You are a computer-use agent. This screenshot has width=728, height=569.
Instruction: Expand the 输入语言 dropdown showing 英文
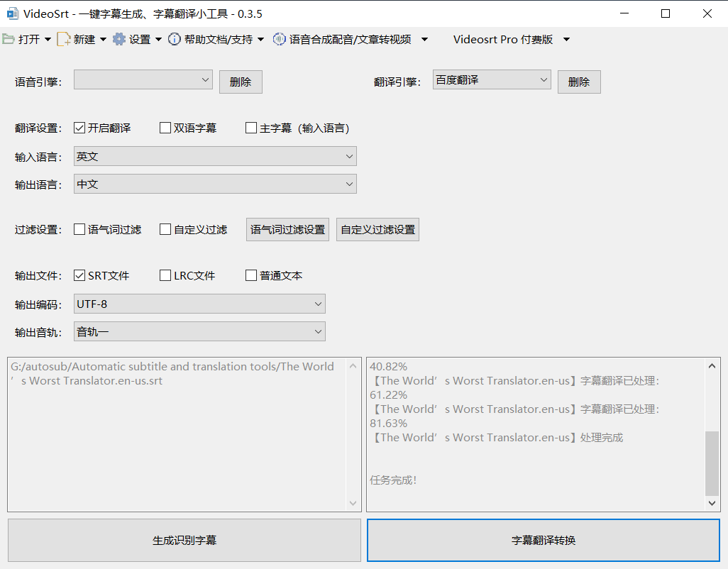pyautogui.click(x=215, y=156)
